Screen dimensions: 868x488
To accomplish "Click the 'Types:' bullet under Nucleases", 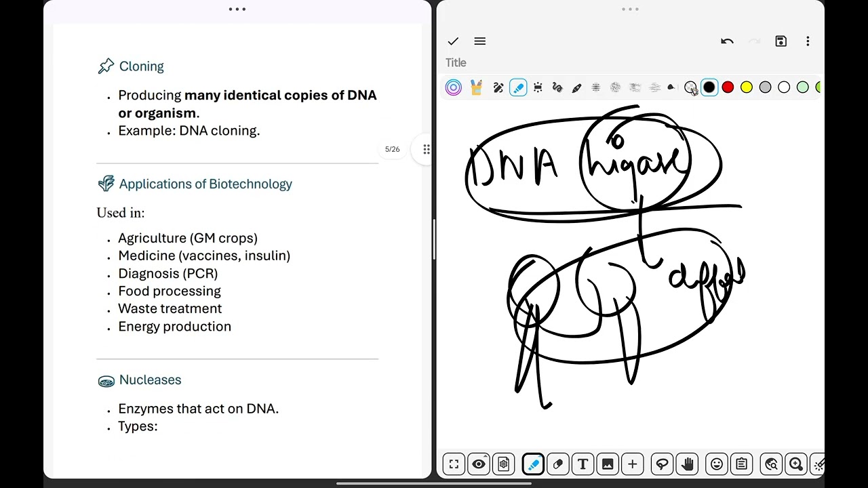I will [138, 426].
